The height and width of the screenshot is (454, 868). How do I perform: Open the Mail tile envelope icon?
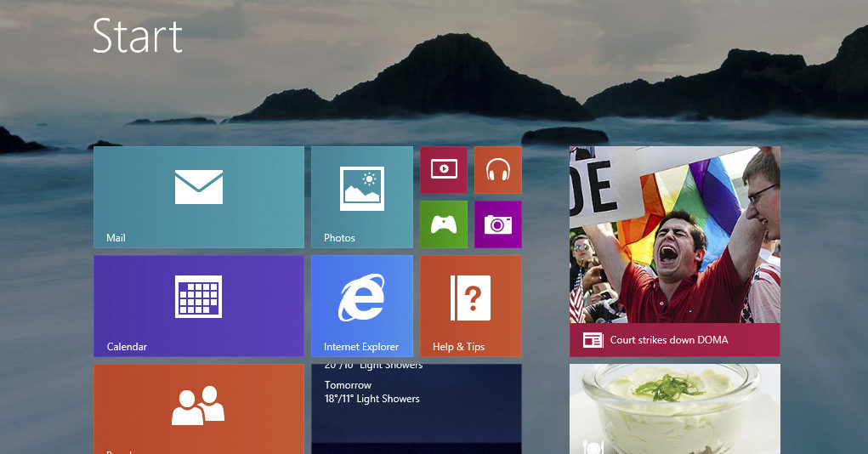coord(198,186)
